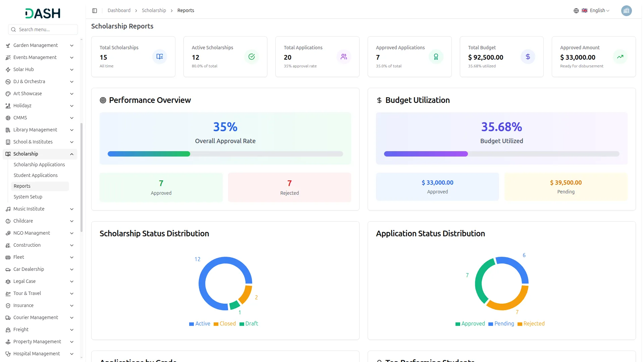Toggle Pending series in application legend
Image resolution: width=644 pixels, height=362 pixels.
point(501,324)
